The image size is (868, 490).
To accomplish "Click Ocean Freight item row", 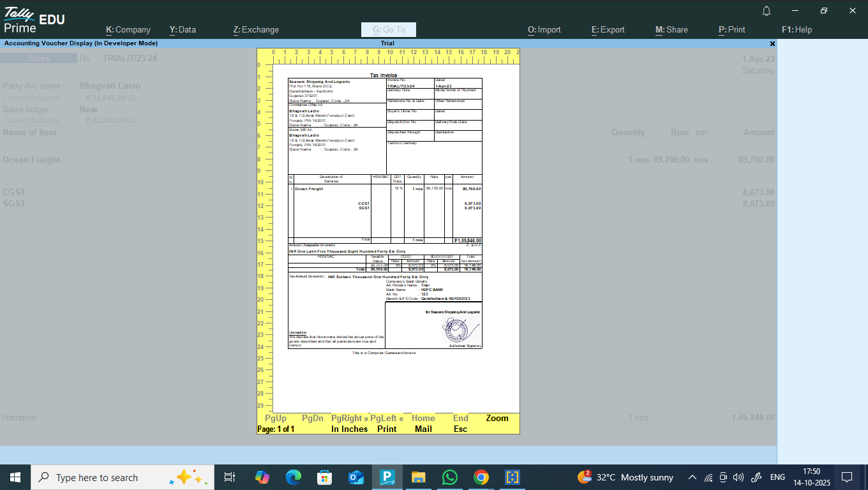I will (x=389, y=160).
